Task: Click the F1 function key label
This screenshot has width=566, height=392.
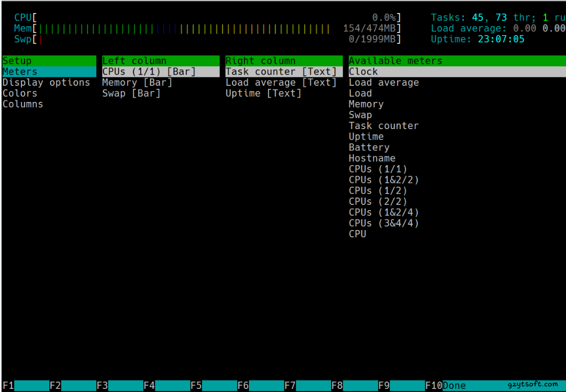Action: (x=8, y=386)
